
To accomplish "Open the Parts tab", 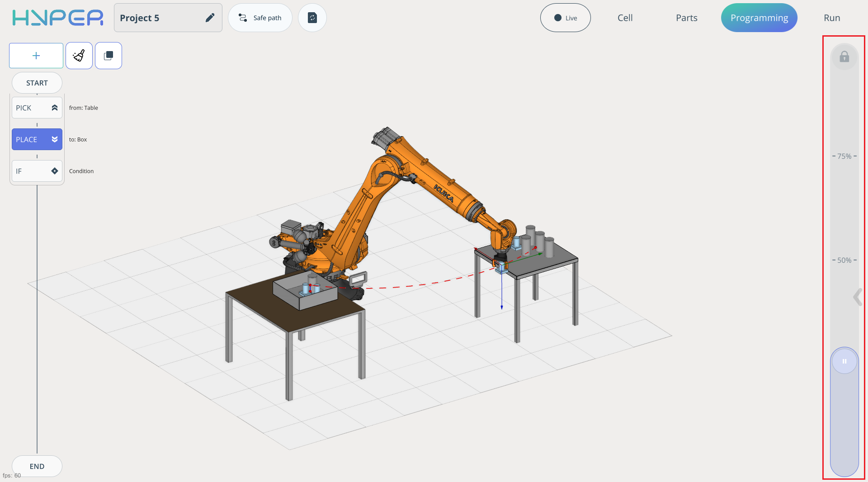I will pyautogui.click(x=686, y=18).
